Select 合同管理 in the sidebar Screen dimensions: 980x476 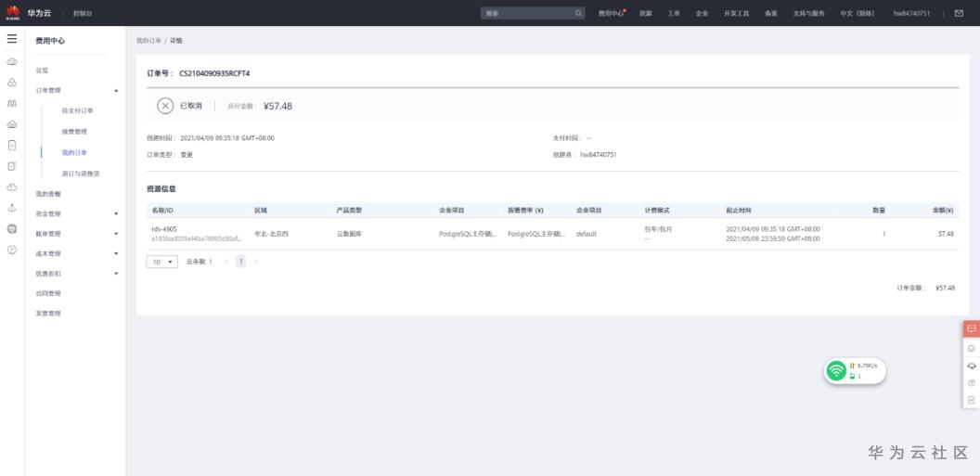48,293
